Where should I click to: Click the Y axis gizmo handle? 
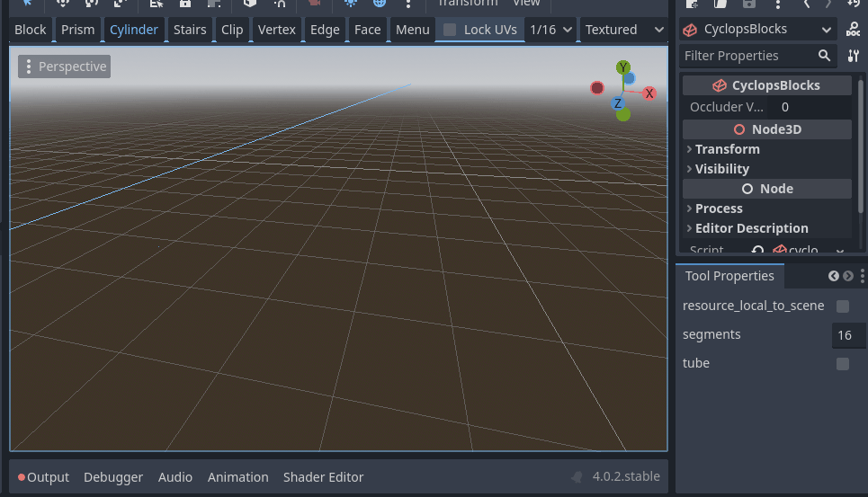623,67
